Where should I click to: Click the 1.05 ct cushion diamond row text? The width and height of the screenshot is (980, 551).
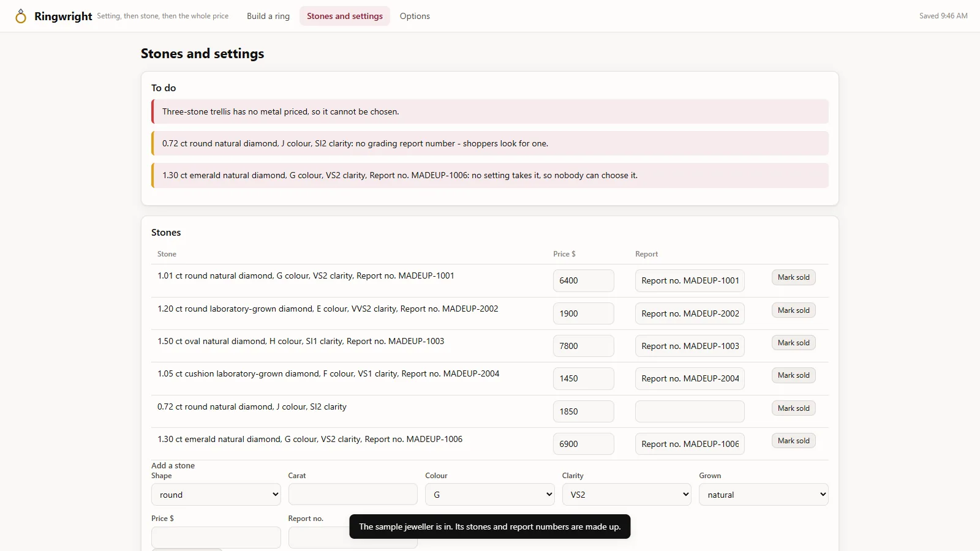pyautogui.click(x=328, y=373)
